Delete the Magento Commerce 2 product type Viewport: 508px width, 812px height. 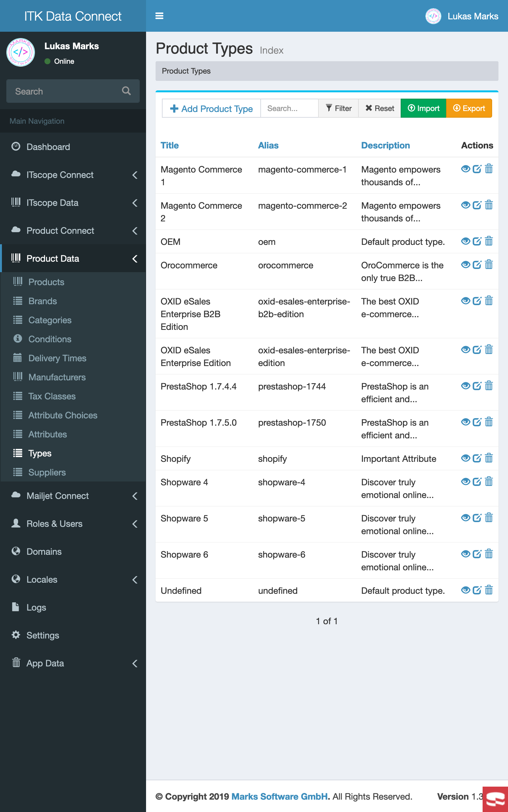489,205
